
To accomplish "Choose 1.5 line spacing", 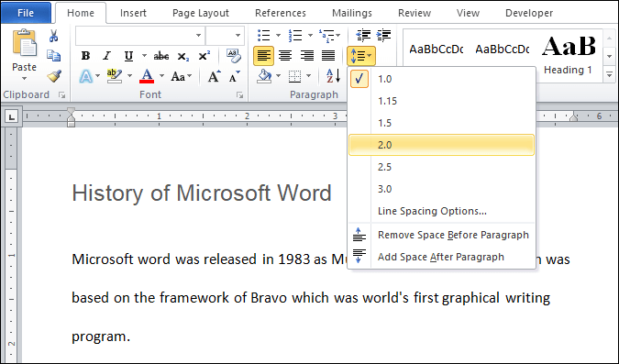I will (441, 123).
